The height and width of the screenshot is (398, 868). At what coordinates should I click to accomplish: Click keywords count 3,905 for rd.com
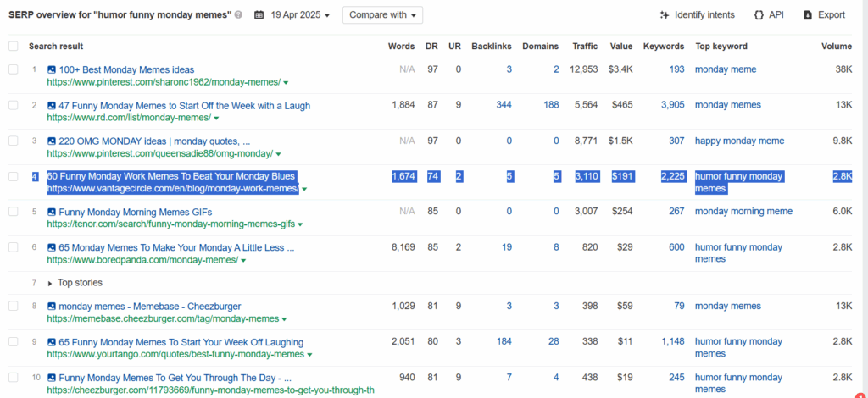[672, 105]
